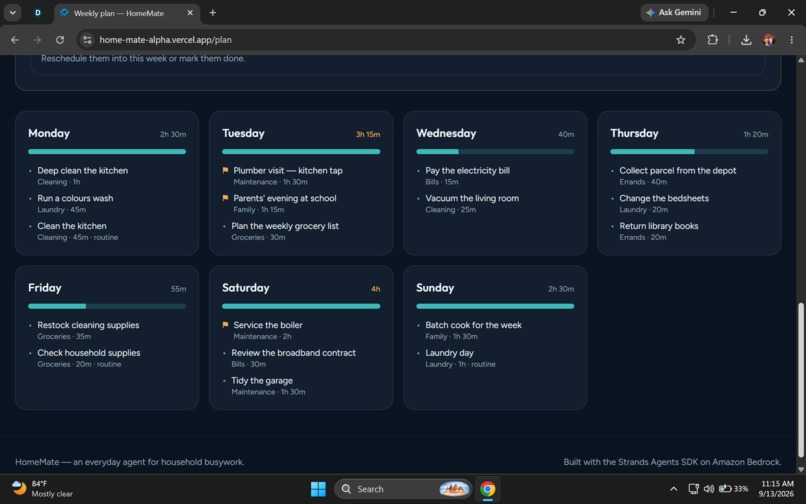Image resolution: width=806 pixels, height=504 pixels.
Task: Close the Weekly plan — HomeMate tab
Action: (190, 13)
